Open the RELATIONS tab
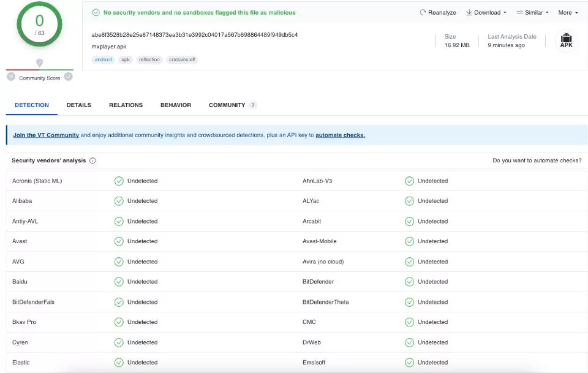The height and width of the screenshot is (373, 588). 126,105
